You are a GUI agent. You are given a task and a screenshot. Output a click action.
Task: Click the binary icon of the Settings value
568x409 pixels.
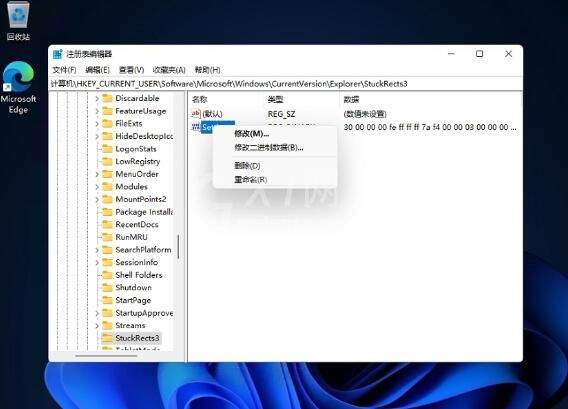click(196, 127)
